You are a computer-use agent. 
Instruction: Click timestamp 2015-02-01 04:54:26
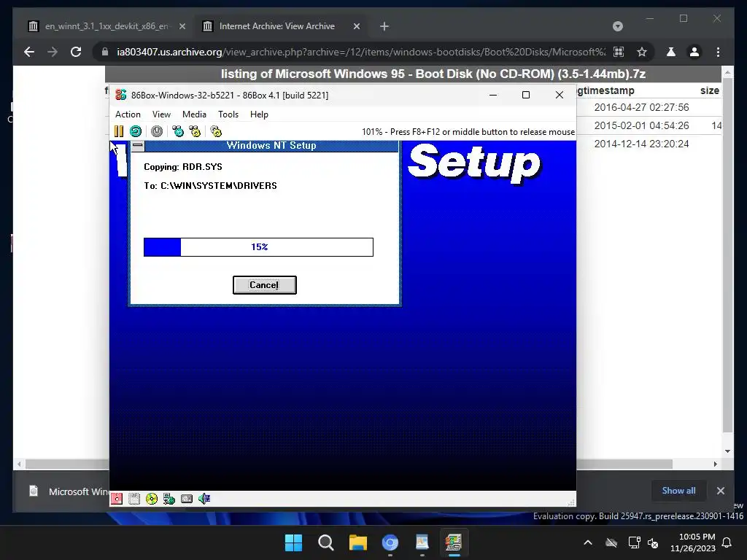point(641,125)
